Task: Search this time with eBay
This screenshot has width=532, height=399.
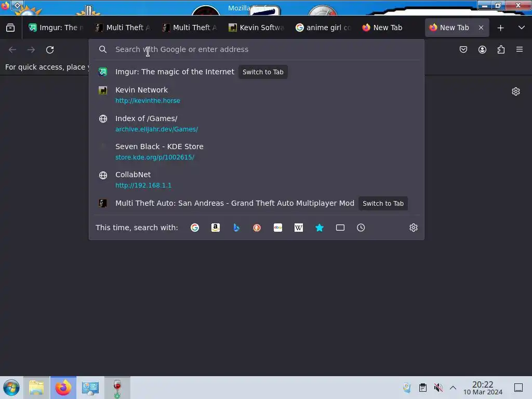Action: [278, 228]
